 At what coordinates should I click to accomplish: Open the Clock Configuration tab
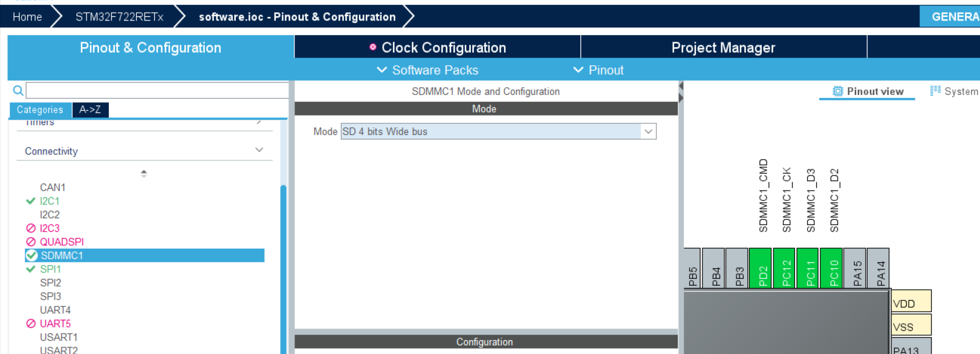[438, 48]
